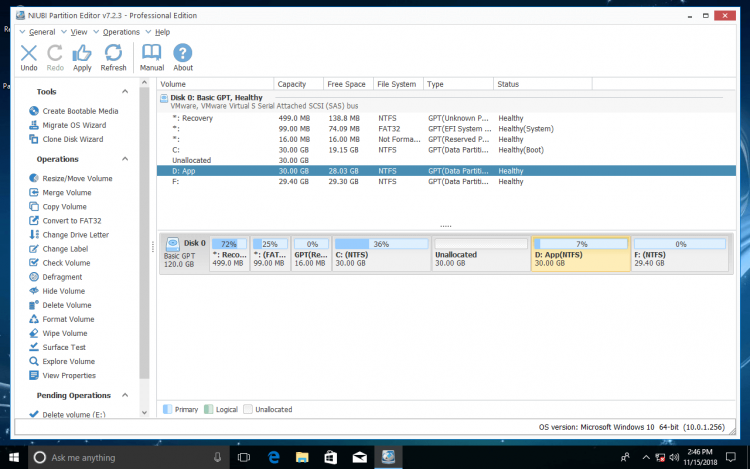Open Change Label operation
Image resolution: width=750 pixels, height=469 pixels.
(59, 249)
